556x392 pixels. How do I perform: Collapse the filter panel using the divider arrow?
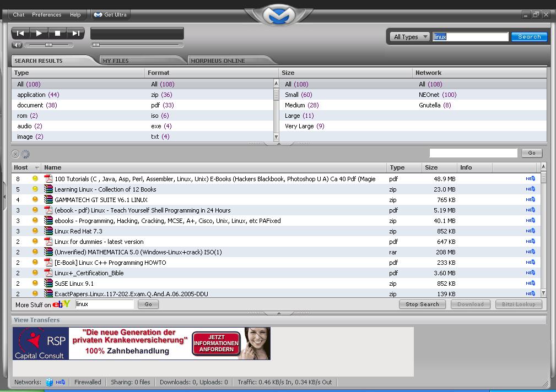[x=278, y=144]
